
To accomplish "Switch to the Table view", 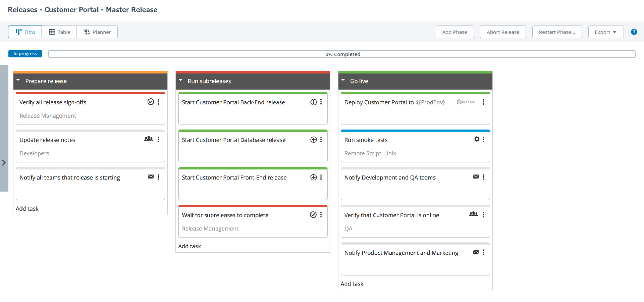I will pyautogui.click(x=59, y=32).
